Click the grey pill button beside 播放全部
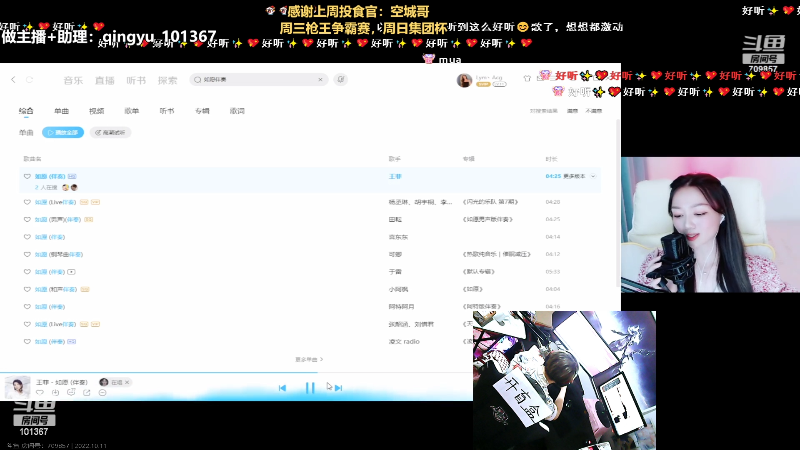Viewport: 800px width, 450px height. pos(110,133)
